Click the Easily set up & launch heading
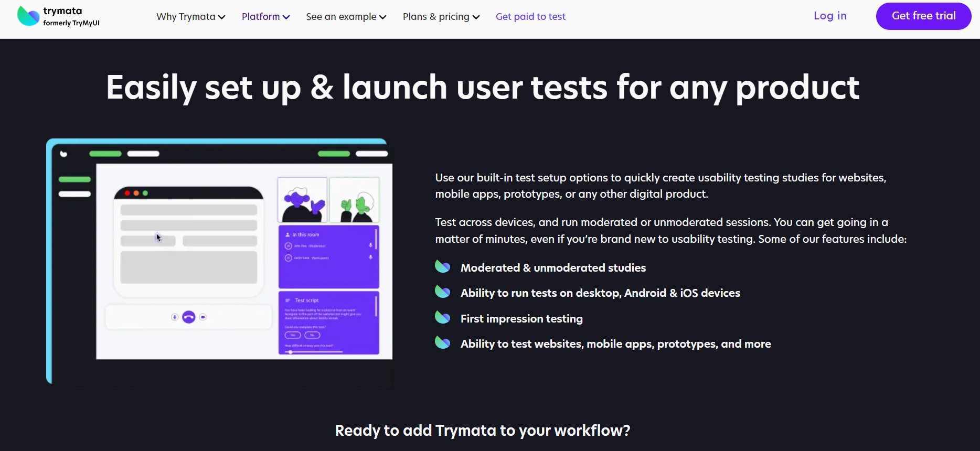 [x=483, y=88]
